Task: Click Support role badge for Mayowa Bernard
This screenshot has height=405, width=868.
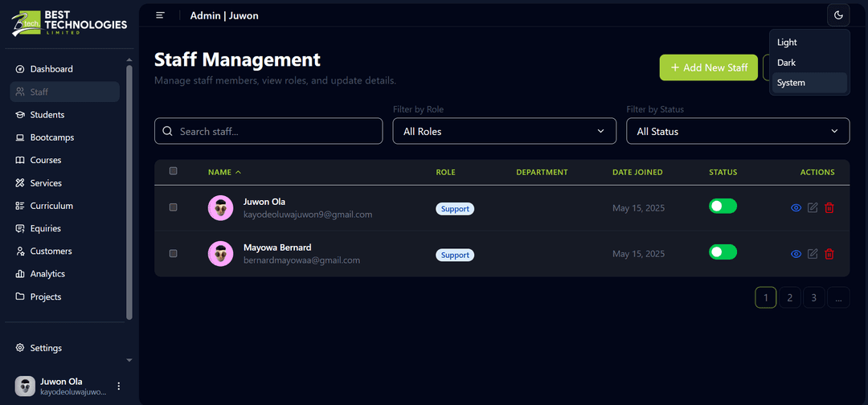Action: [455, 255]
